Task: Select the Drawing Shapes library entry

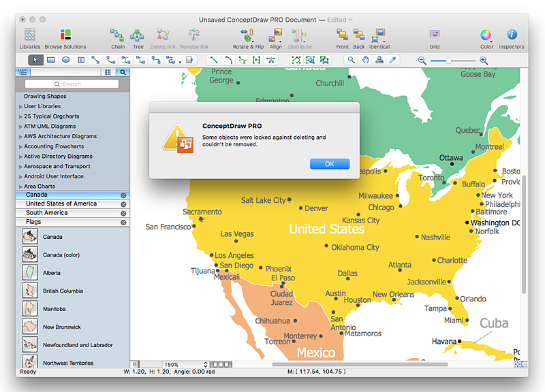Action: (45, 96)
